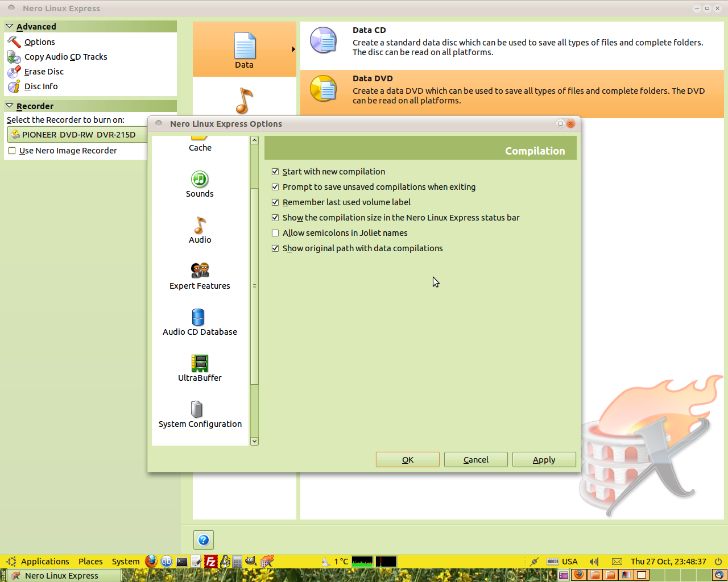
Task: Select the Audio CD Database icon
Action: point(198,317)
